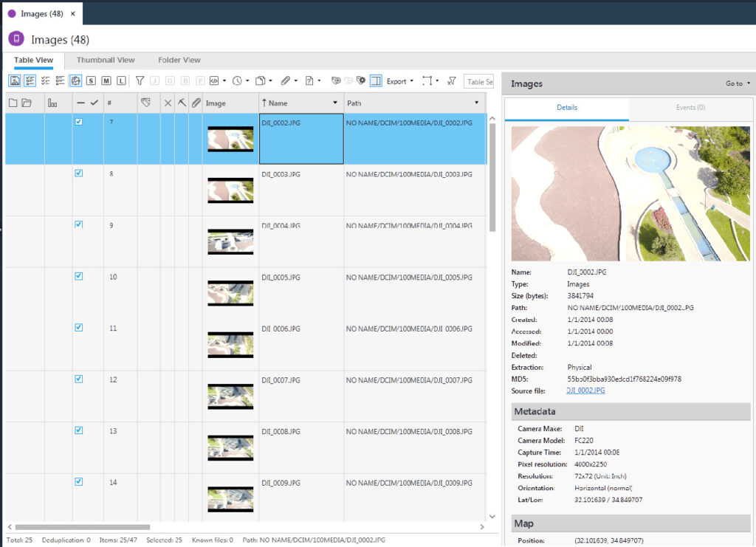Toggle the checkbox for row 14

[79, 481]
